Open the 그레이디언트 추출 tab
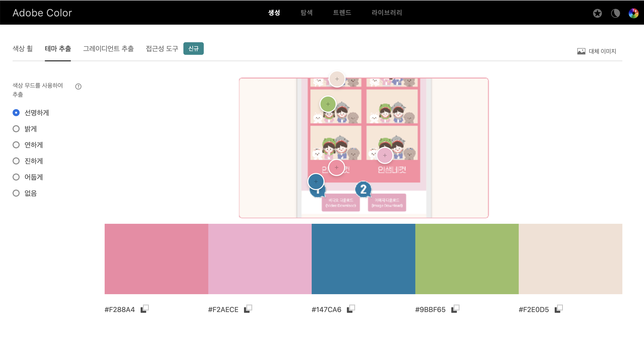The width and height of the screenshot is (644, 351). coord(108,49)
